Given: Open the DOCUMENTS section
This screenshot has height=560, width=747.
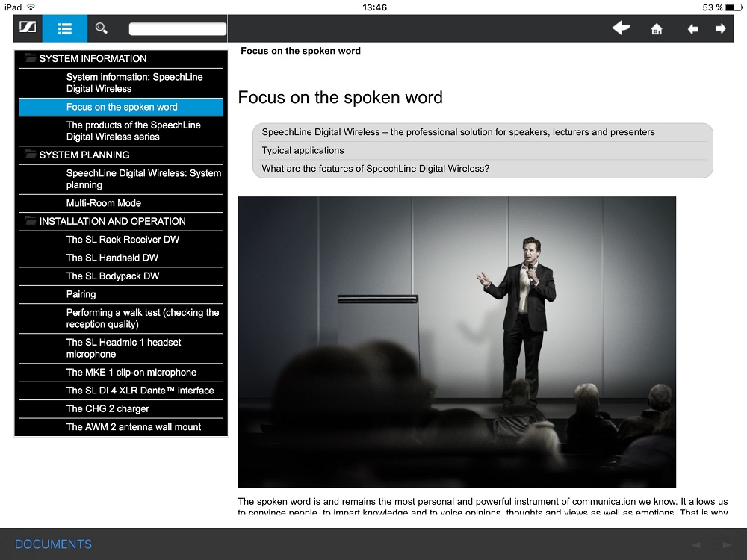Looking at the screenshot, I should [53, 544].
